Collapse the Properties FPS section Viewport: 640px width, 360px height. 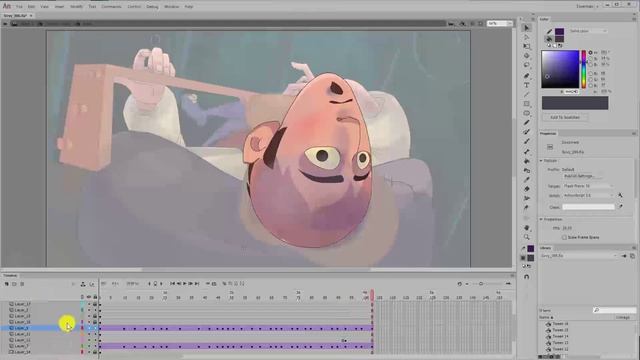[542, 219]
